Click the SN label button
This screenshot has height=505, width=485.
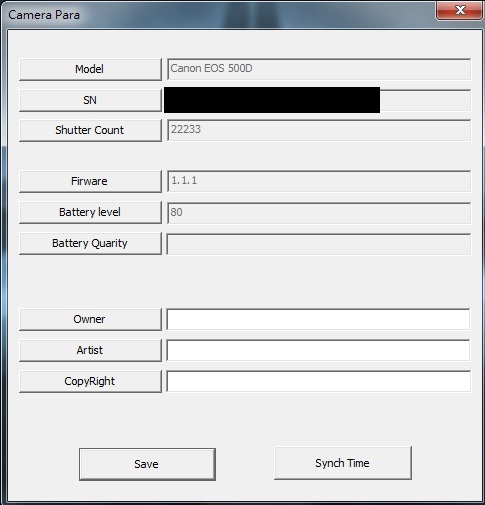point(90,100)
